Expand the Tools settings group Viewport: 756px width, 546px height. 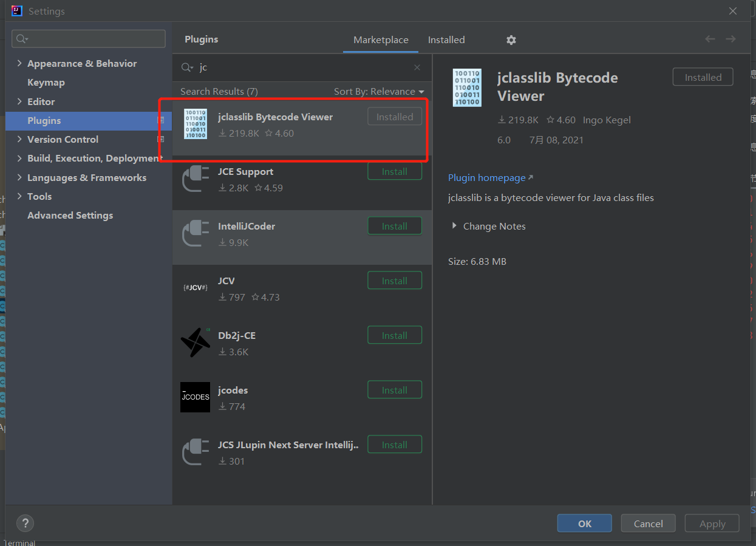pos(19,196)
